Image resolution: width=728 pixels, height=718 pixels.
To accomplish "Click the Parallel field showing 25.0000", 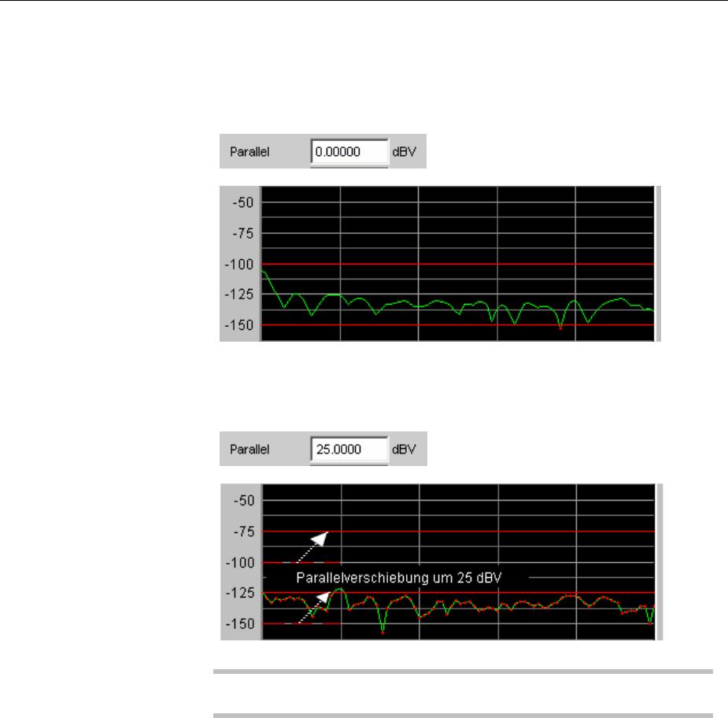I will click(349, 449).
